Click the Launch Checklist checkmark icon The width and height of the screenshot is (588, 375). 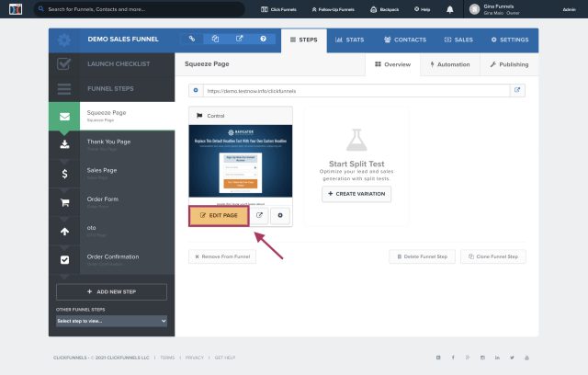click(64, 63)
